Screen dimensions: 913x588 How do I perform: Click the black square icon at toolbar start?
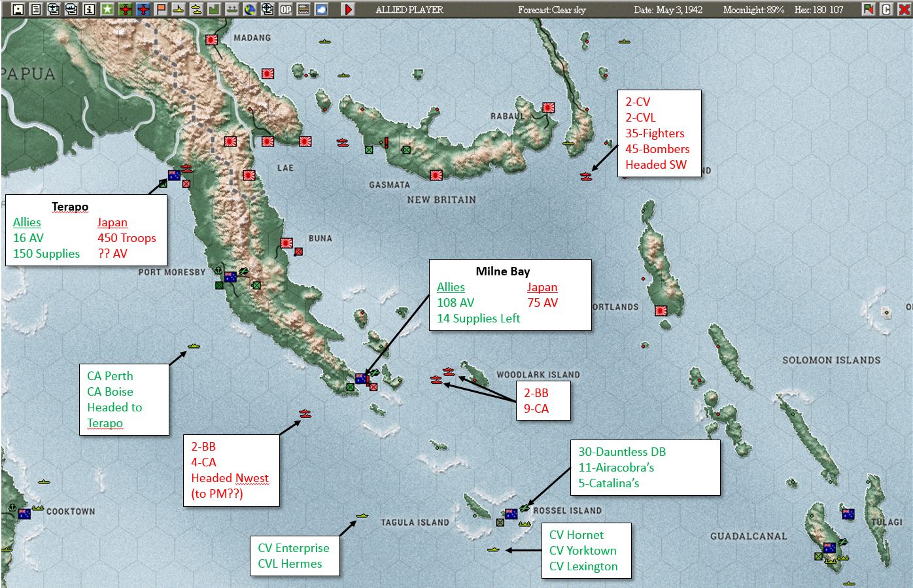coord(18,9)
